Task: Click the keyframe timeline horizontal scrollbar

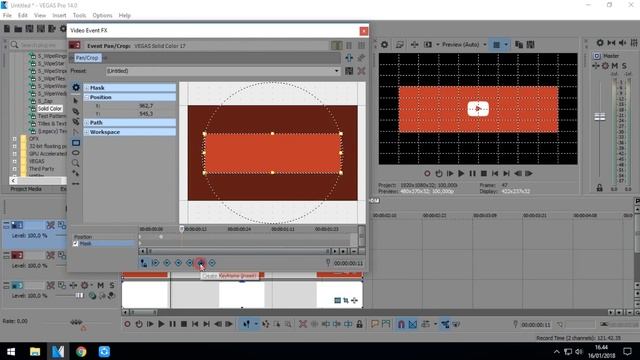Action: point(239,251)
